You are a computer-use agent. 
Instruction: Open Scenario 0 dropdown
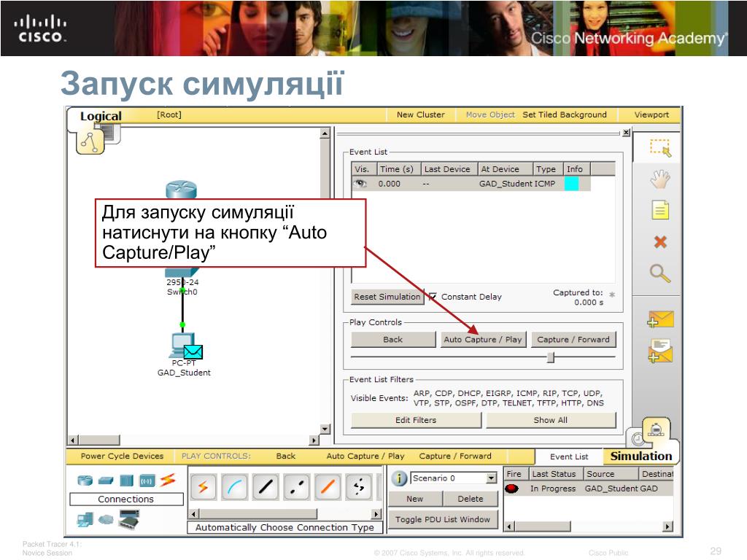coord(491,478)
